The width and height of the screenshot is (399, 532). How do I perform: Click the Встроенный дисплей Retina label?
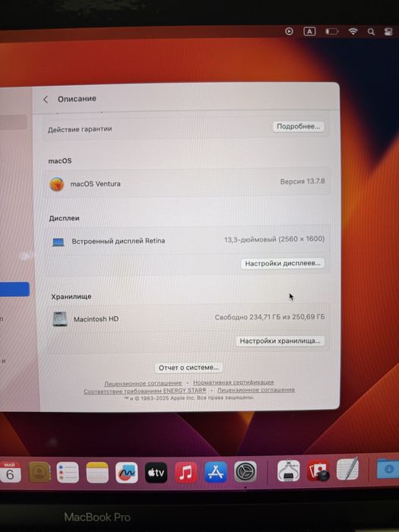pyautogui.click(x=119, y=241)
